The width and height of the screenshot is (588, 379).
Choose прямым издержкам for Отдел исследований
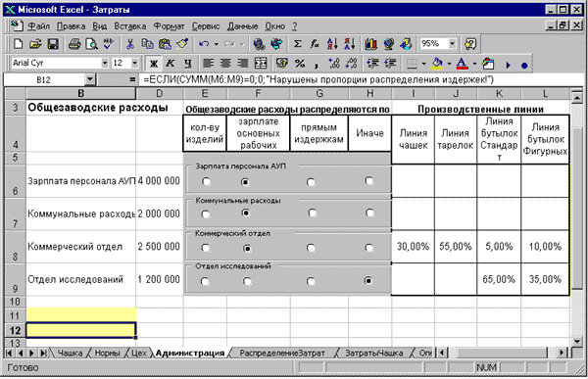[311, 281]
